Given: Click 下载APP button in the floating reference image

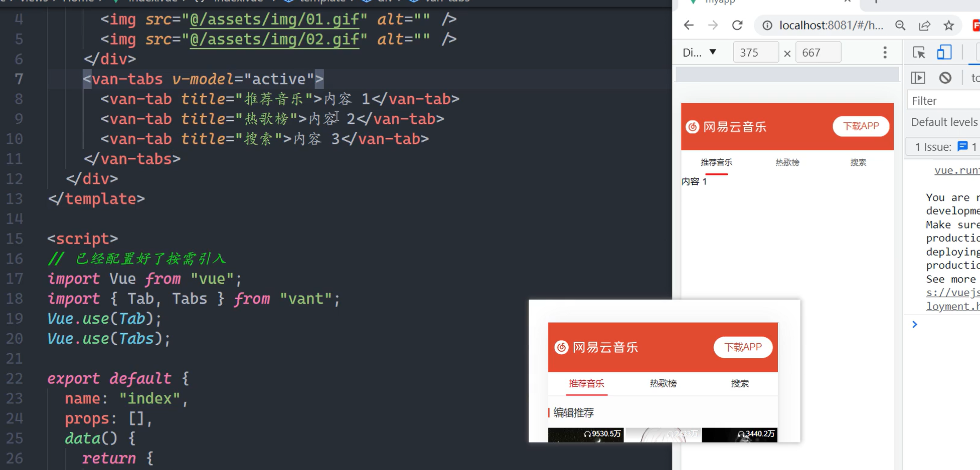Looking at the screenshot, I should pyautogui.click(x=743, y=347).
